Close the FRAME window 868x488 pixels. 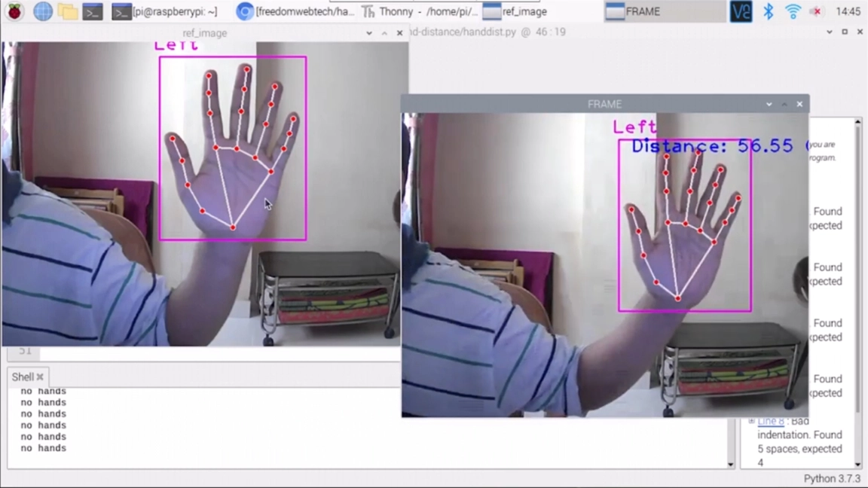click(799, 104)
